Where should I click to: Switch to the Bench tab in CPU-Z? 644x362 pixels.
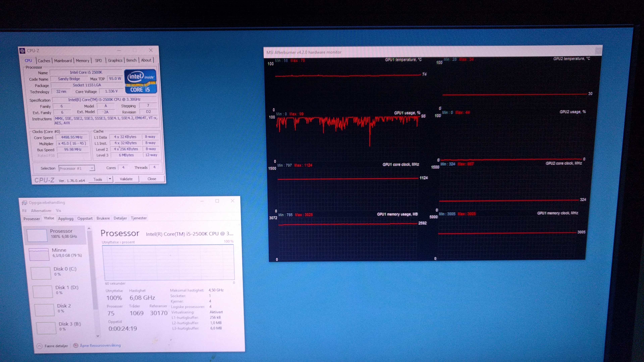click(x=131, y=60)
